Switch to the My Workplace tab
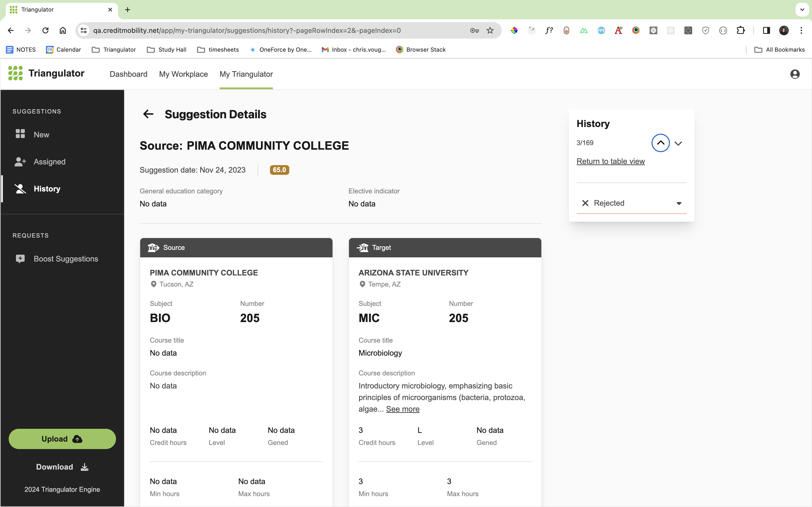 coord(183,74)
